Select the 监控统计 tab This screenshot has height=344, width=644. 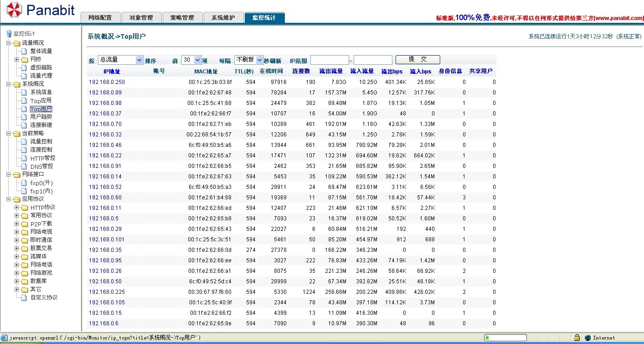(264, 17)
